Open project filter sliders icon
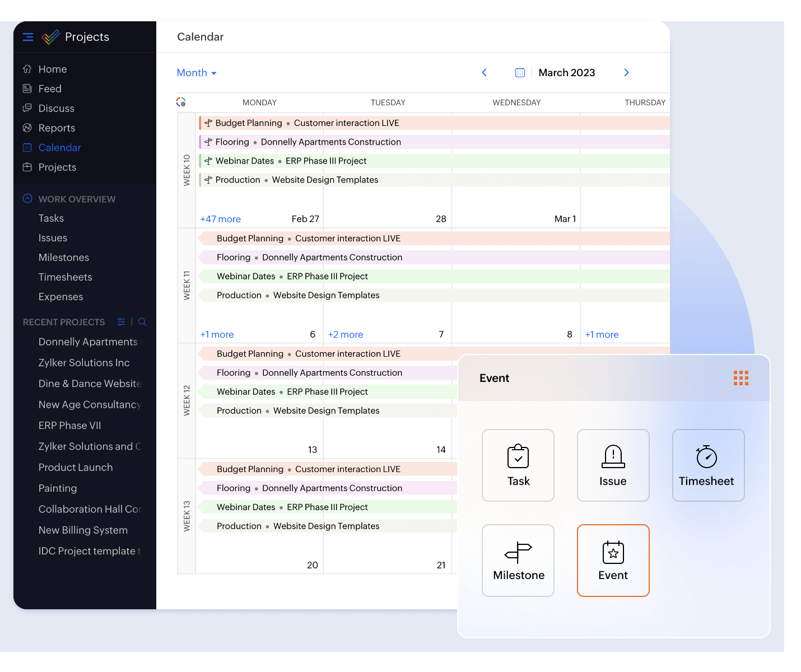 click(x=121, y=322)
